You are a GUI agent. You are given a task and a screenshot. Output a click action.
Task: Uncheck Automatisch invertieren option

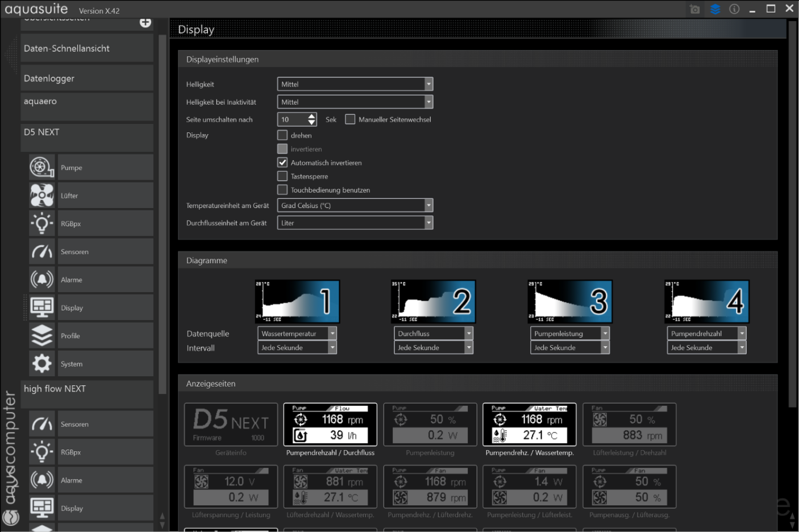(282, 163)
